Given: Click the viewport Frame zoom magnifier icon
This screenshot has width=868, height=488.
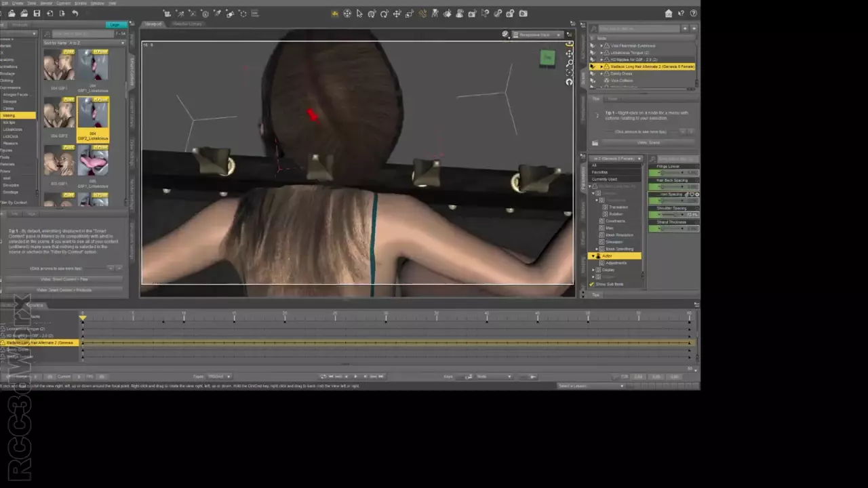Looking at the screenshot, I should (x=569, y=63).
